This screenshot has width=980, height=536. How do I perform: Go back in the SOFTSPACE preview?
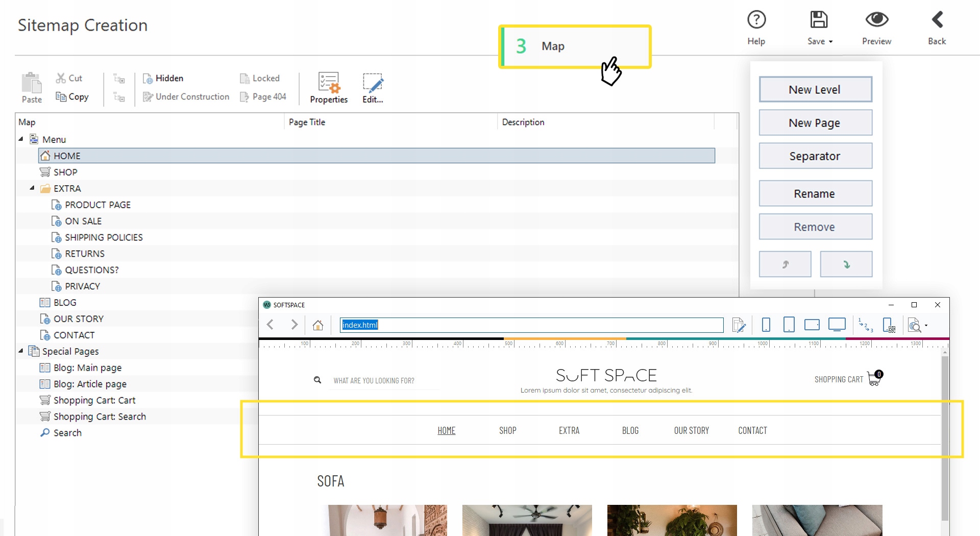[271, 325]
